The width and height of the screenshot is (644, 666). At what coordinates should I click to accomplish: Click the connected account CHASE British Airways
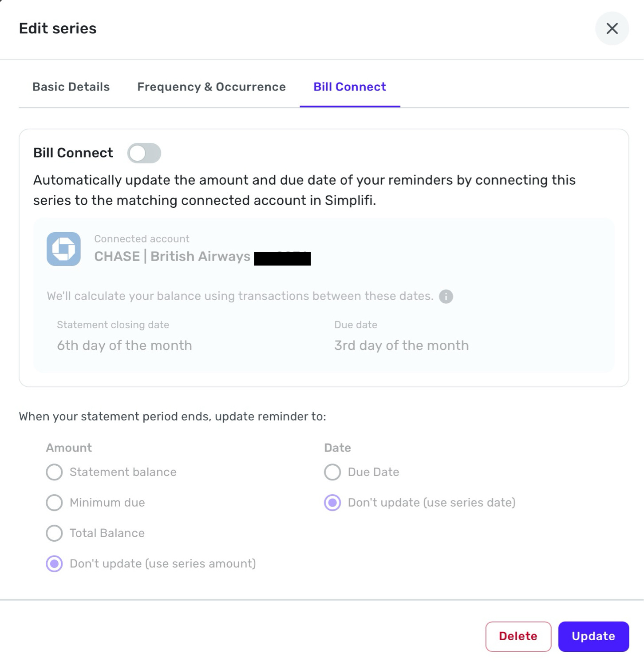click(173, 257)
